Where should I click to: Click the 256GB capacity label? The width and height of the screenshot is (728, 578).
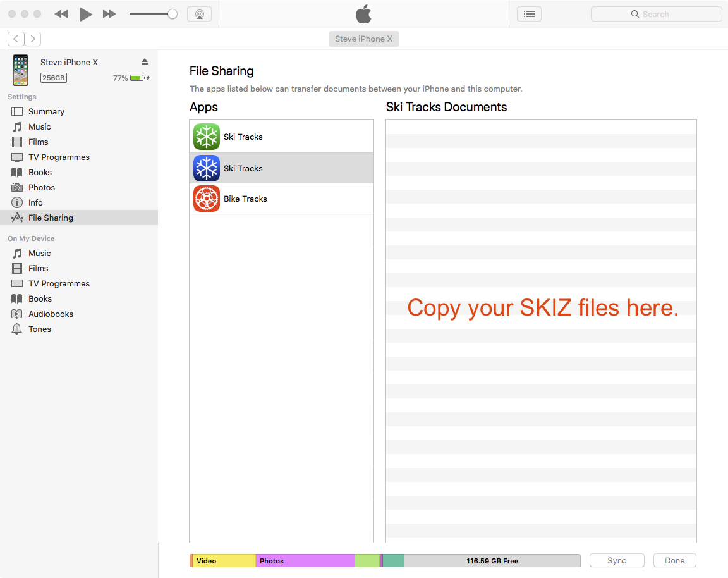click(x=53, y=78)
